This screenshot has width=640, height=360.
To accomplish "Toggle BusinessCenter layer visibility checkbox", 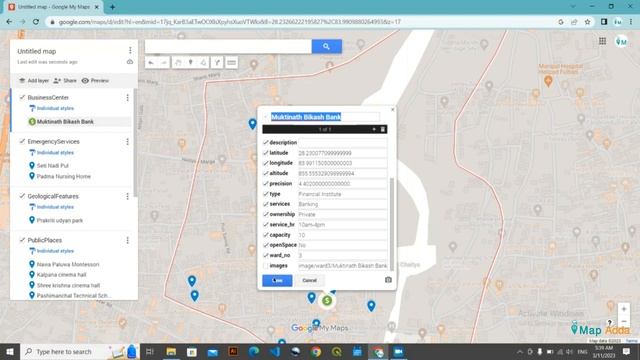I will tap(22, 97).
